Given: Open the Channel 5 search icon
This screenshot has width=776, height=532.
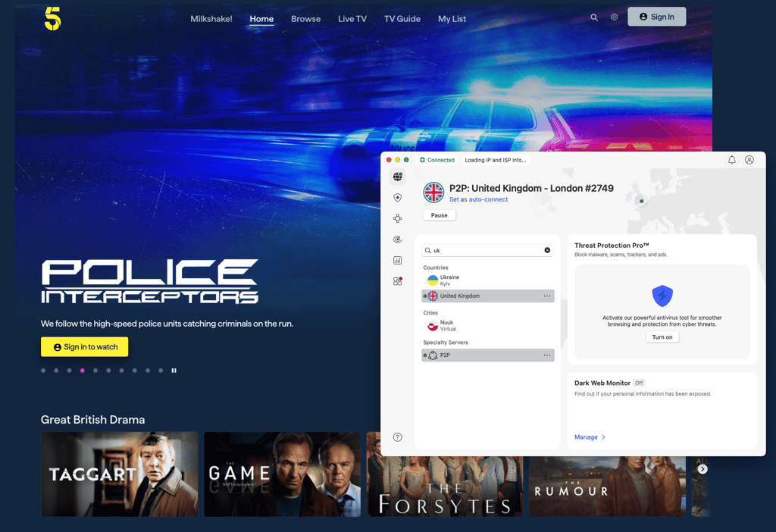Looking at the screenshot, I should coord(594,17).
